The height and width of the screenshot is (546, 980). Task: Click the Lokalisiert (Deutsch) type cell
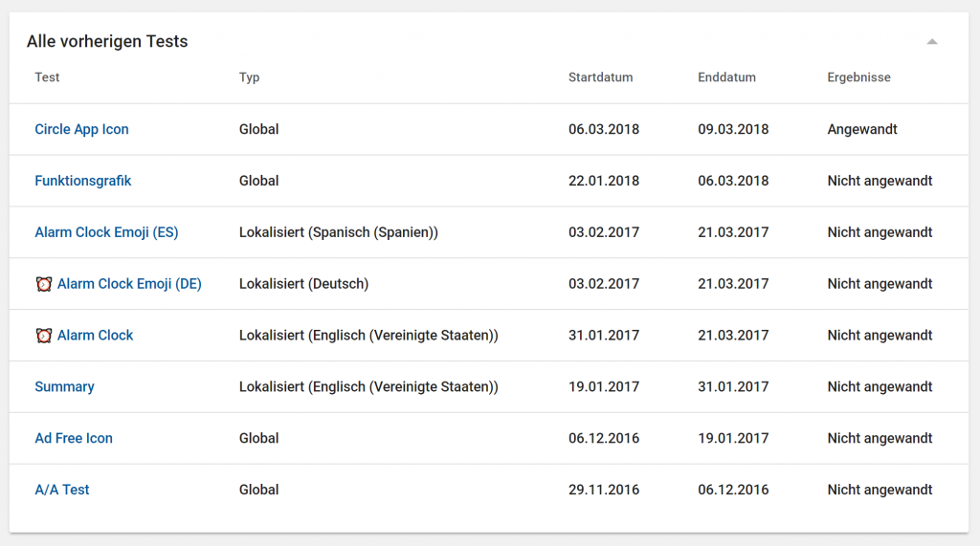[x=303, y=284]
